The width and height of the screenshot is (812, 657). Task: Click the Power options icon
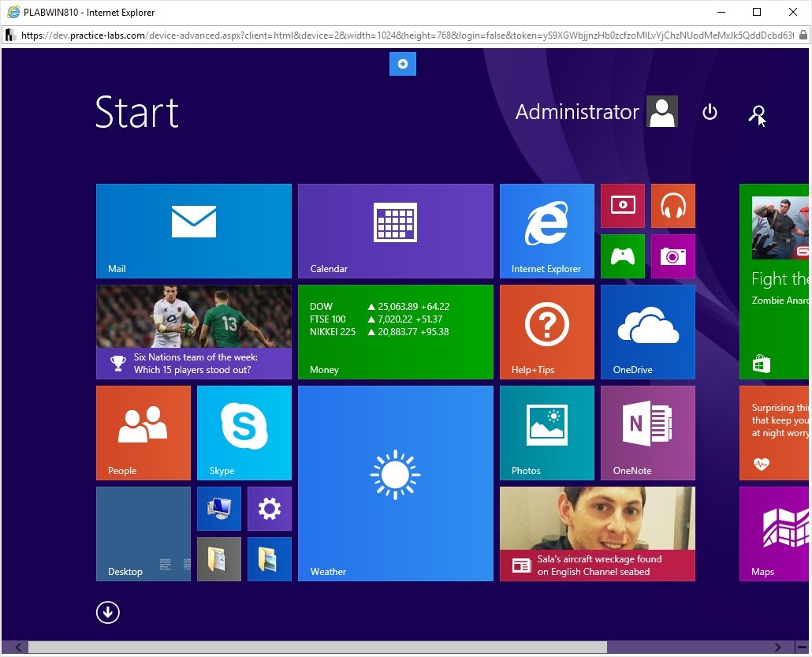click(710, 112)
